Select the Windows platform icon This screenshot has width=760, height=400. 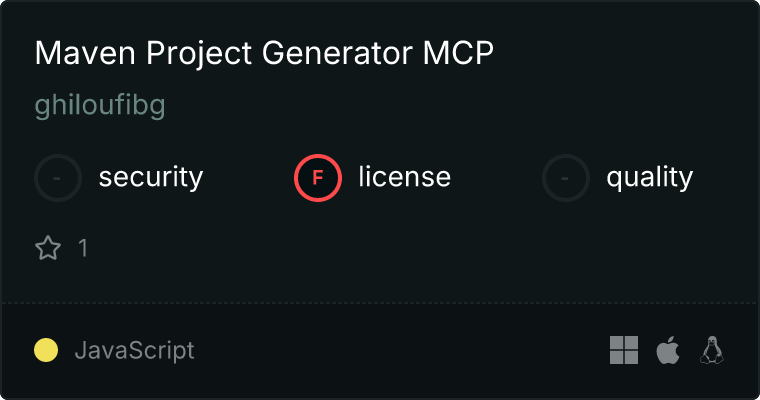(x=624, y=350)
